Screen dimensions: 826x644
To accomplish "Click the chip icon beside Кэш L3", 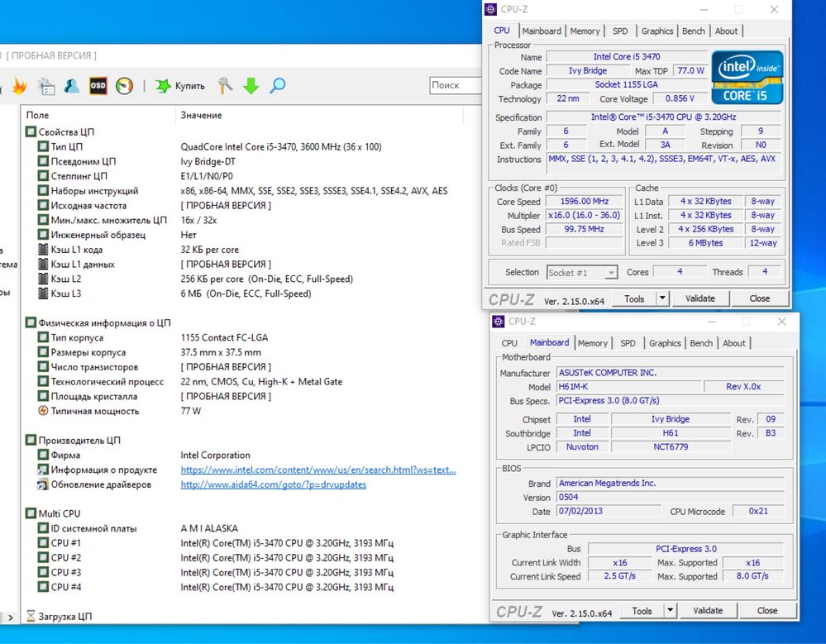I will (x=43, y=293).
